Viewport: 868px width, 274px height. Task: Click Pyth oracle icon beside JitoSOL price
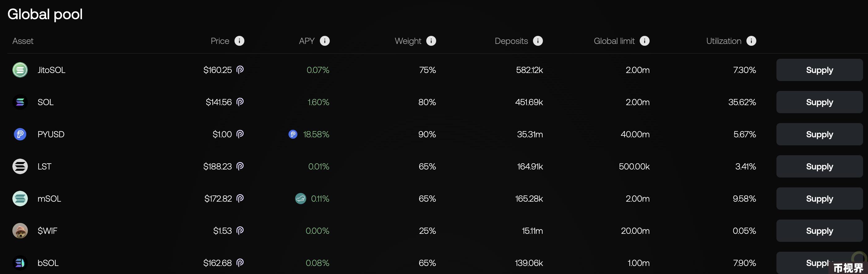(x=240, y=70)
